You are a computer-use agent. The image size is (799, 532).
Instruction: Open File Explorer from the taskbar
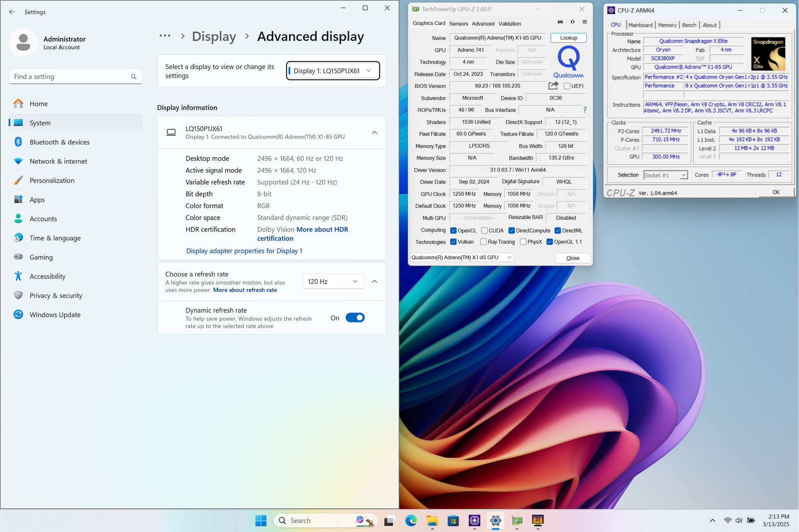(x=432, y=521)
